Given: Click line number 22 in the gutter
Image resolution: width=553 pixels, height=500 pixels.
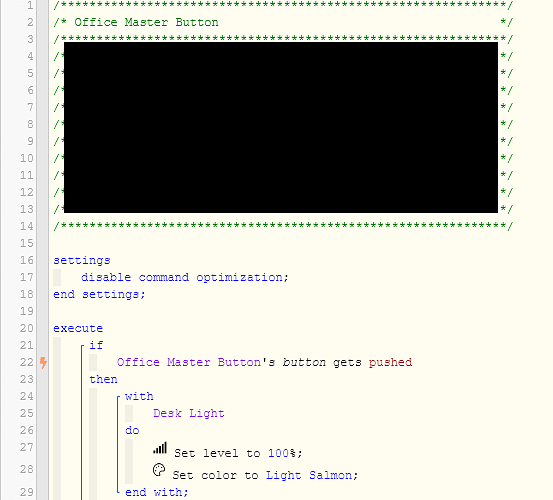Looking at the screenshot, I should pyautogui.click(x=26, y=362).
